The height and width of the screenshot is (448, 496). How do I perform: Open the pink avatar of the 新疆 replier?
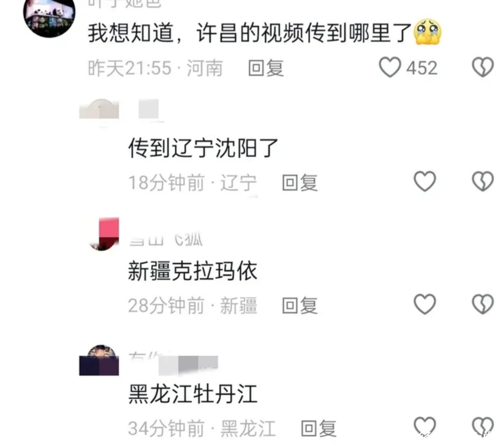105,234
